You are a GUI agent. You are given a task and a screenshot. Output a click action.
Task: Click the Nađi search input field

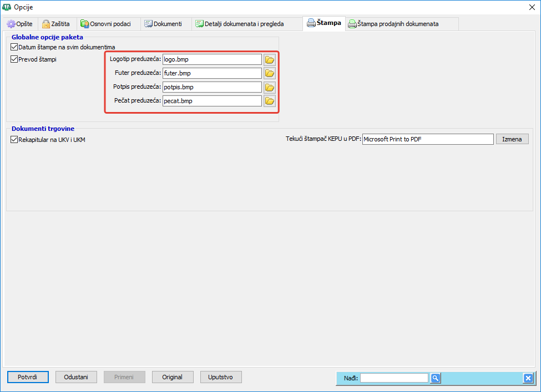pos(394,378)
